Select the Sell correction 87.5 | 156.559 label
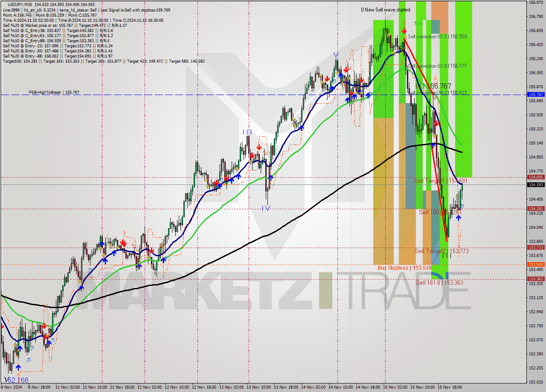This screenshot has width=546, height=392. [437, 37]
